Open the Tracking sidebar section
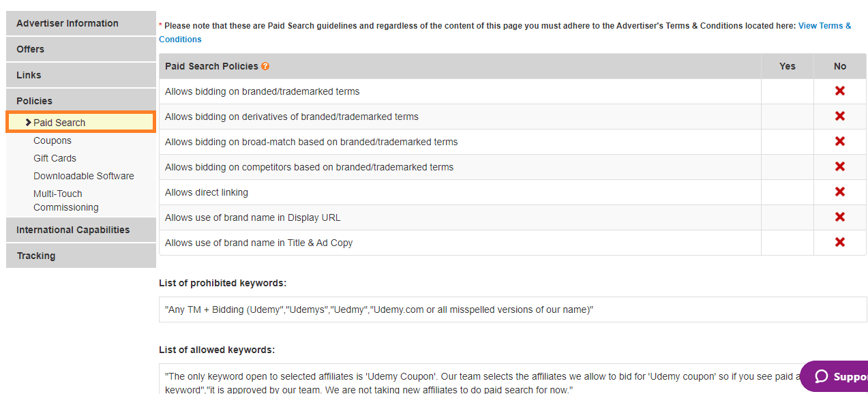The height and width of the screenshot is (394, 868). coord(81,256)
